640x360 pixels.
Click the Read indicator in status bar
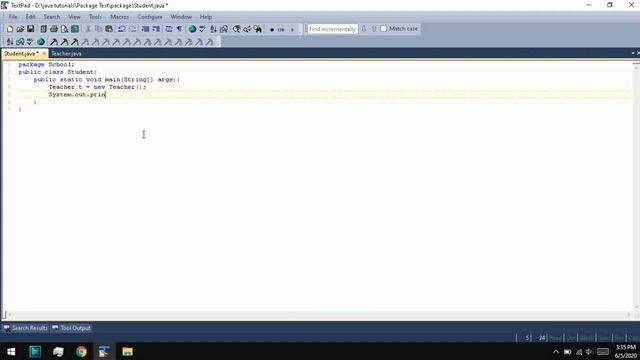[556, 338]
